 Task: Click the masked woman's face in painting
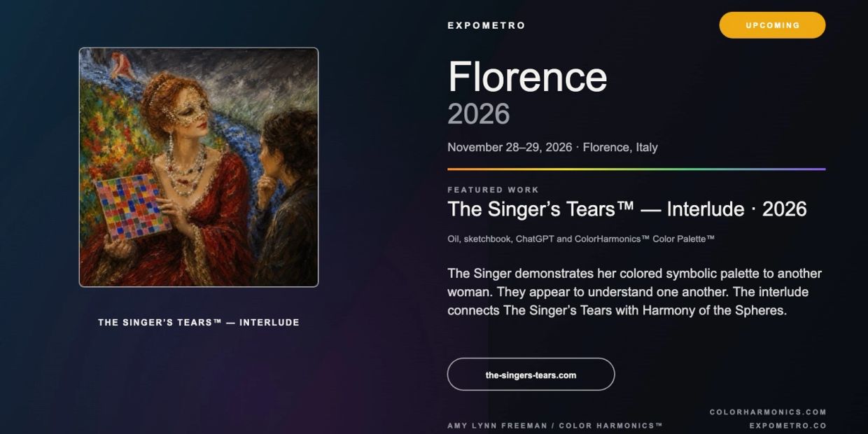pos(190,115)
